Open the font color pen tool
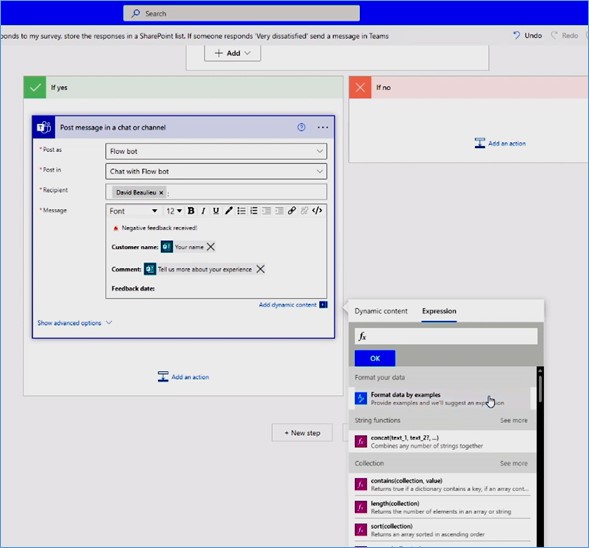The width and height of the screenshot is (589, 548). click(x=228, y=211)
